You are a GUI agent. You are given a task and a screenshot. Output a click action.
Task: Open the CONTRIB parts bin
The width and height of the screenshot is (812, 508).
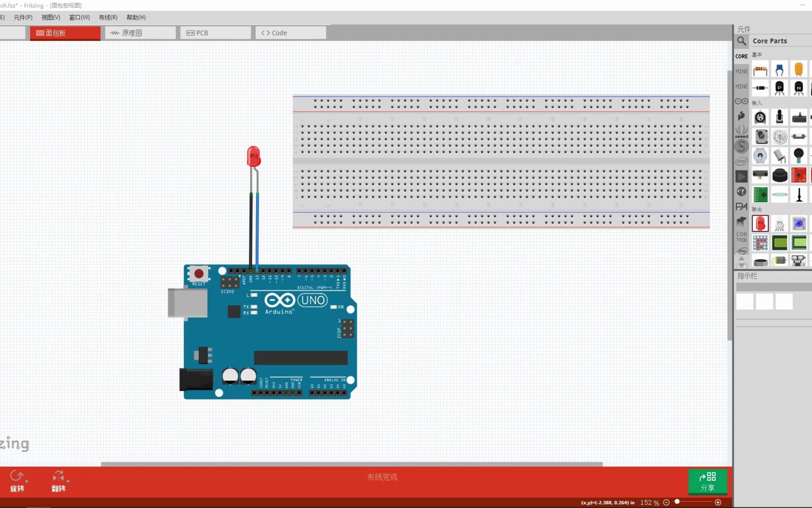click(742, 237)
